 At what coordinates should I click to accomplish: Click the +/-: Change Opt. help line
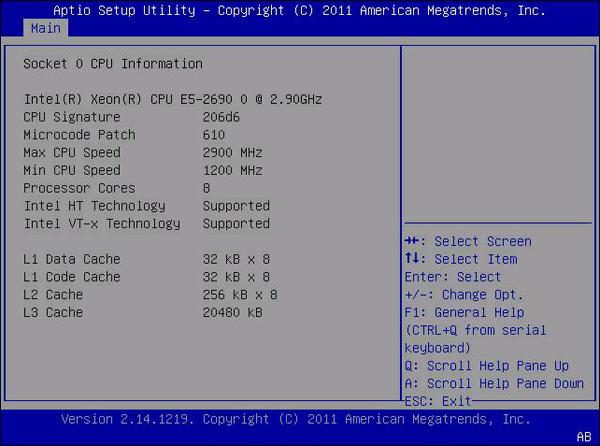point(464,295)
